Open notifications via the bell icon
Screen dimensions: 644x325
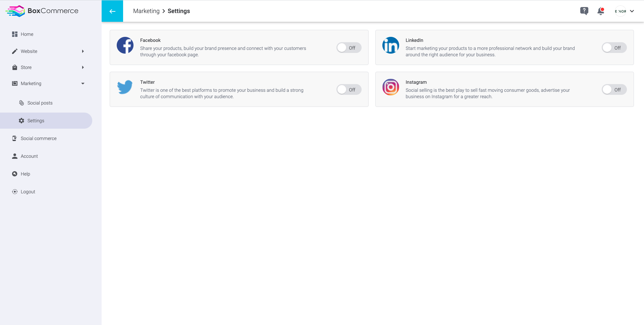pos(601,11)
